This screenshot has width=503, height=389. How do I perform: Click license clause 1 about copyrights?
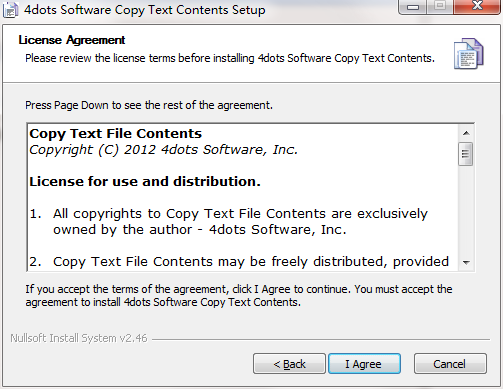tap(229, 221)
